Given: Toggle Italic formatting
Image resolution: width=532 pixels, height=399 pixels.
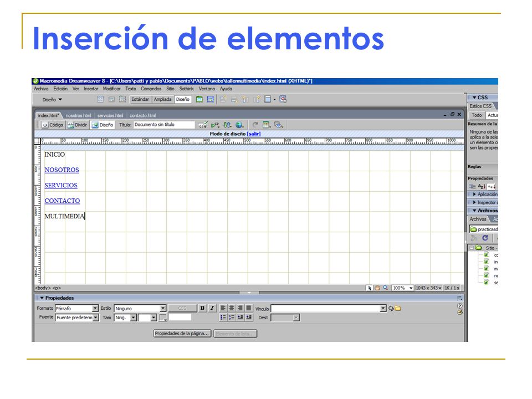Looking at the screenshot, I should pos(212,308).
